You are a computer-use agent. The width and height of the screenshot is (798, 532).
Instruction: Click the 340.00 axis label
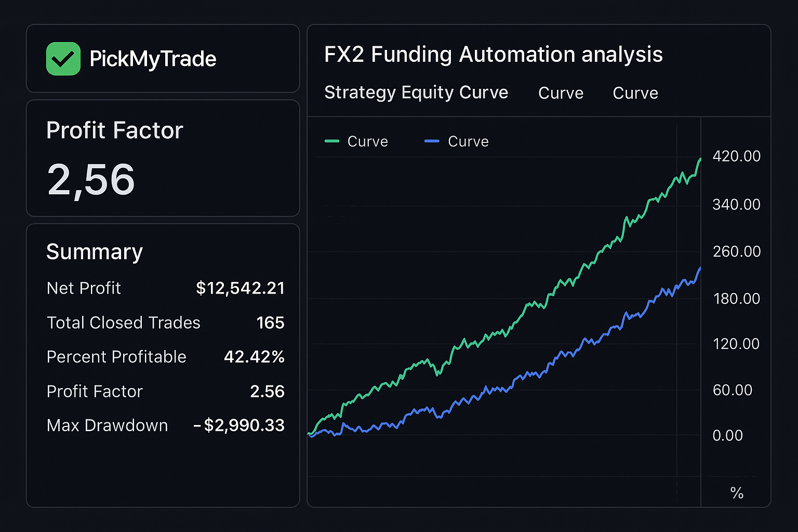[x=737, y=205]
